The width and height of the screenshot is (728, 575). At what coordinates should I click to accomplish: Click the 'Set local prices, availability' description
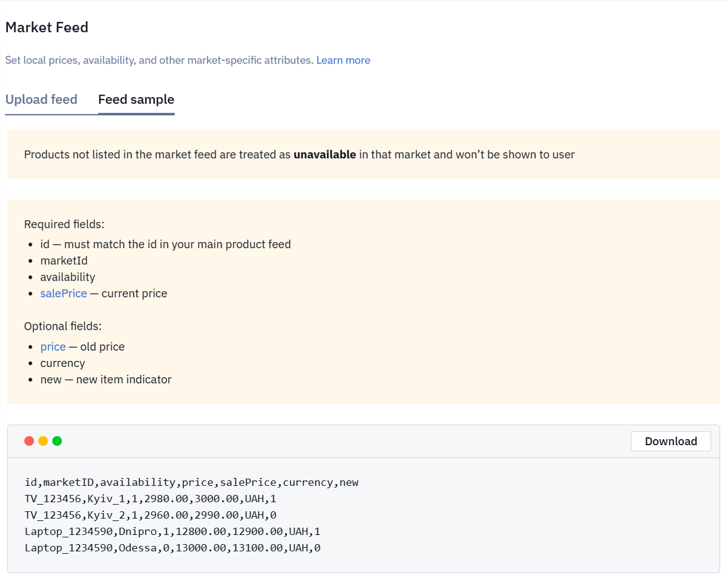(160, 60)
